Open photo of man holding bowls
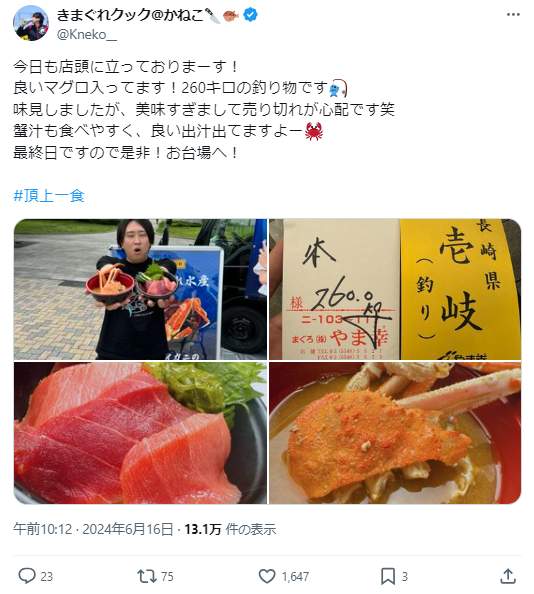534x594 pixels. click(141, 289)
